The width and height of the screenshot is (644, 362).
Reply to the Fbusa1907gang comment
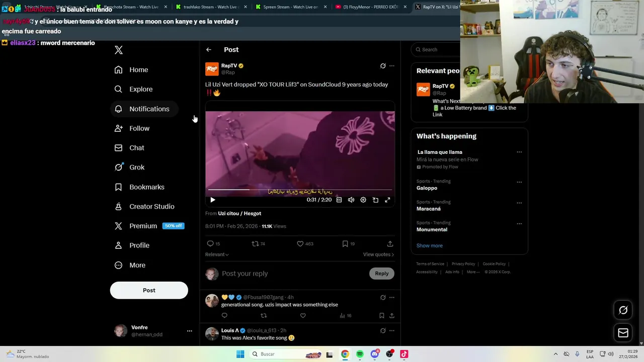[224, 316]
